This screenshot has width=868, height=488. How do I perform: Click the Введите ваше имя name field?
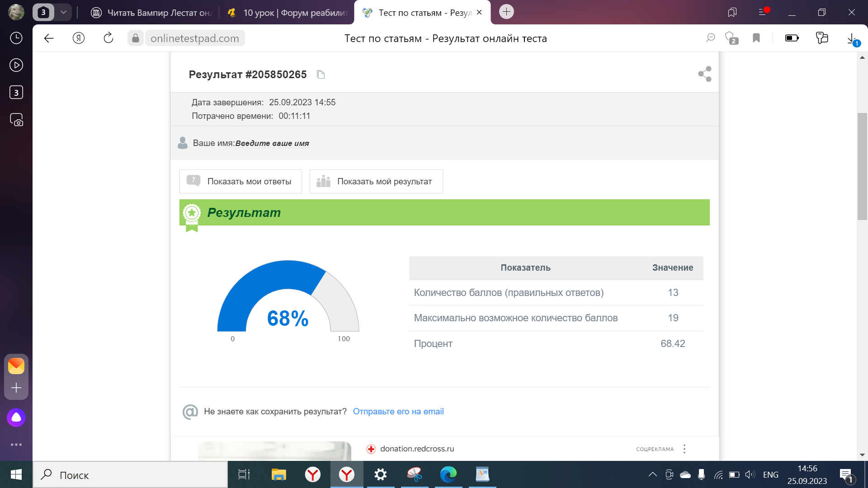272,143
